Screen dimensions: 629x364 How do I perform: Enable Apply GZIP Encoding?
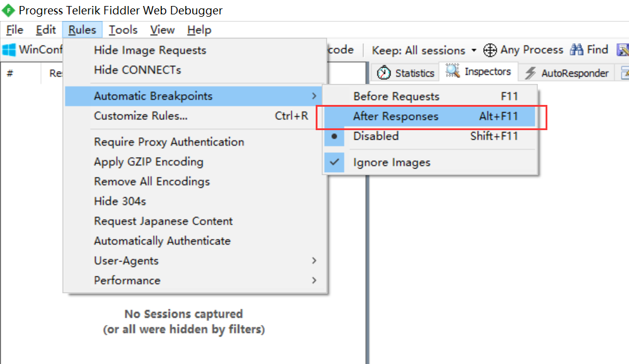click(195, 162)
